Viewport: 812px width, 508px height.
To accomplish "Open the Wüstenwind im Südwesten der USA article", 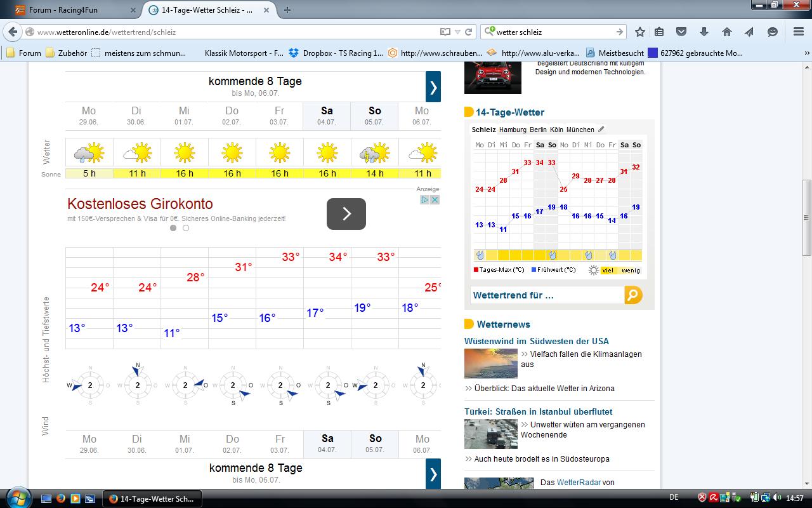I will [x=536, y=341].
